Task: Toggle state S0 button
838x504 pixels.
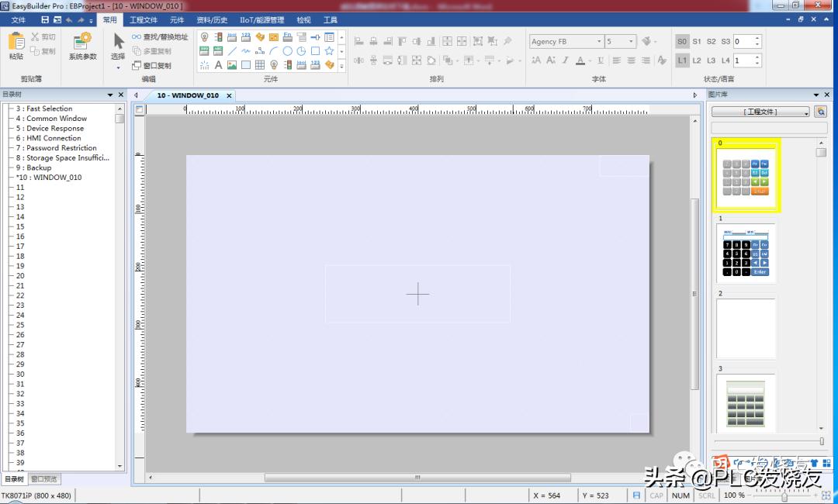Action: [682, 42]
